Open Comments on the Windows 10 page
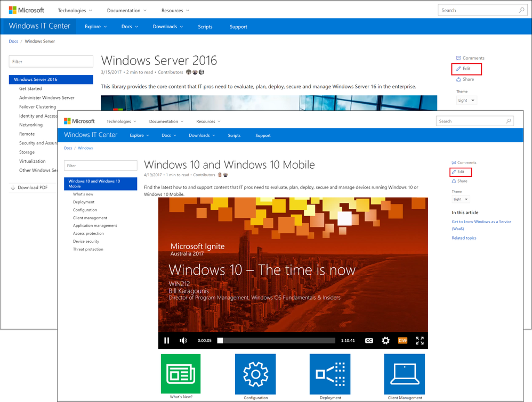The width and height of the screenshot is (532, 402). point(464,163)
